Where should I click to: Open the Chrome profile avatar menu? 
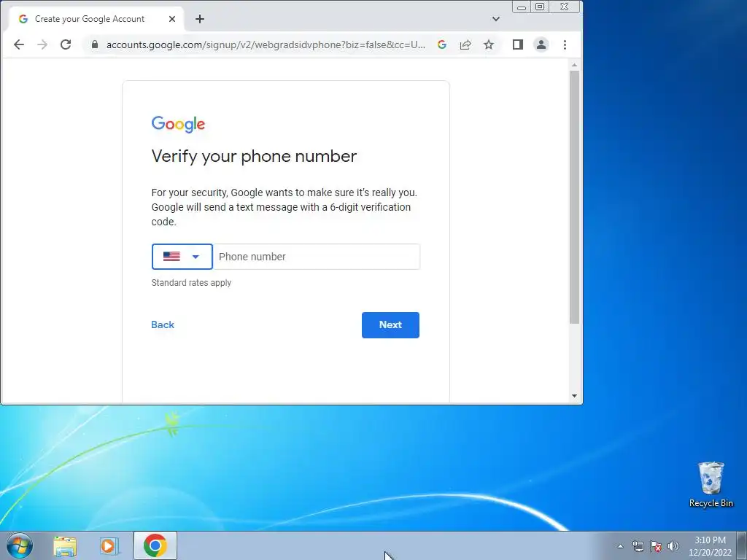541,44
